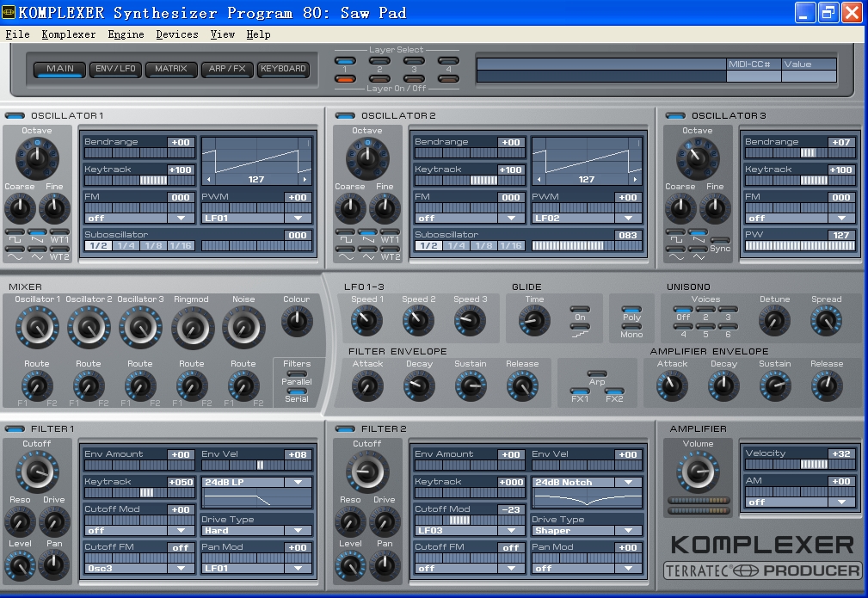Switch to the MATRIX page
This screenshot has width=868, height=598.
click(x=171, y=69)
